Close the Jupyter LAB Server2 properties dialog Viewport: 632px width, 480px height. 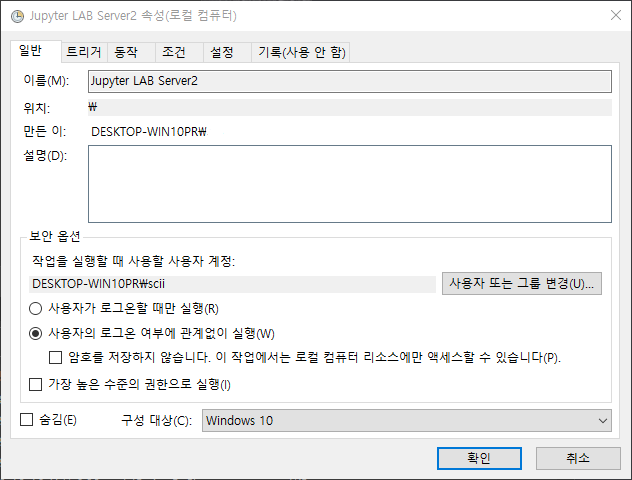(x=615, y=15)
